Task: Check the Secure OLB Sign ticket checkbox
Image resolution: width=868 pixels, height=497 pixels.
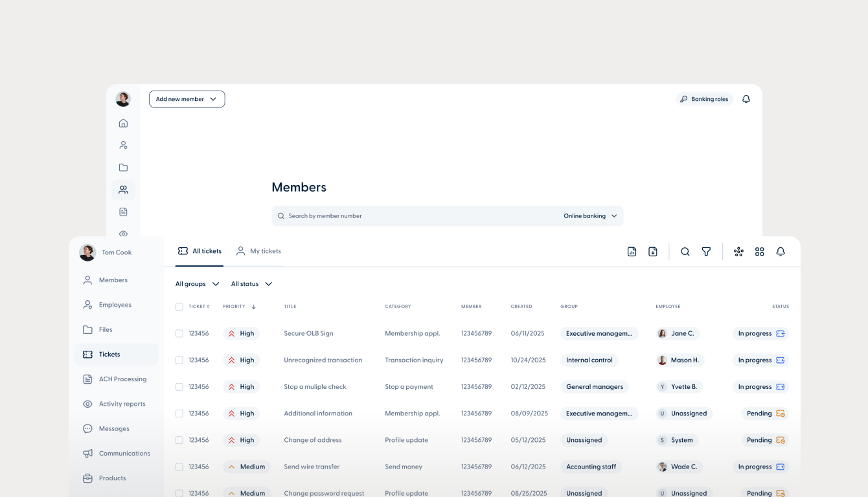Action: click(179, 333)
